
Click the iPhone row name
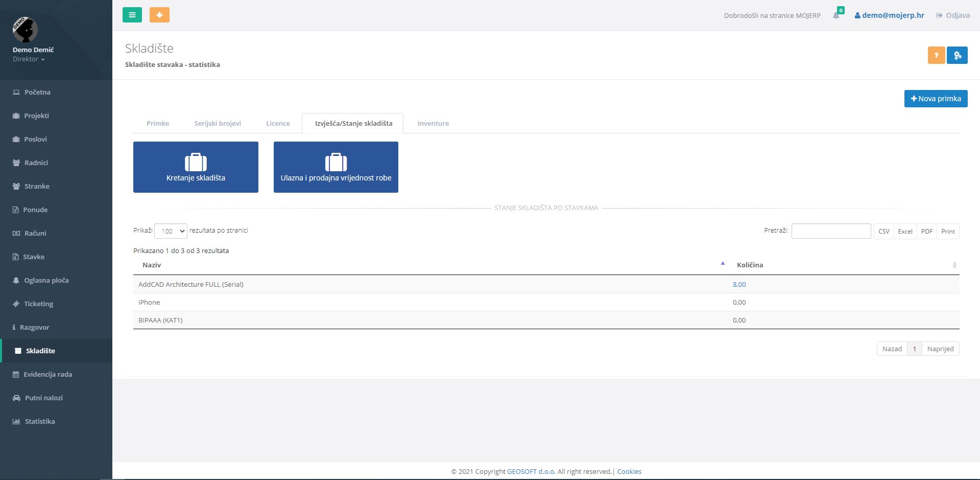149,302
